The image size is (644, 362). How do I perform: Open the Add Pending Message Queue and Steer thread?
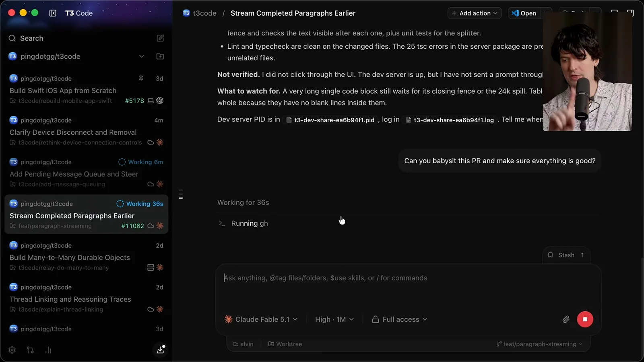[86, 173]
